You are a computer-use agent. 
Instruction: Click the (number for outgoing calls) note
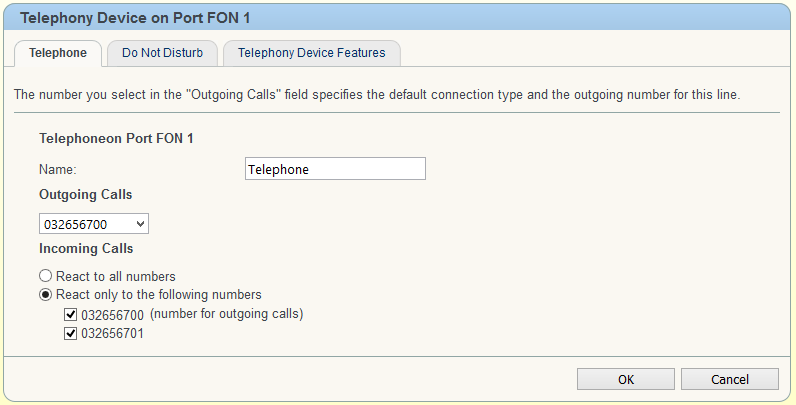pyautogui.click(x=233, y=314)
